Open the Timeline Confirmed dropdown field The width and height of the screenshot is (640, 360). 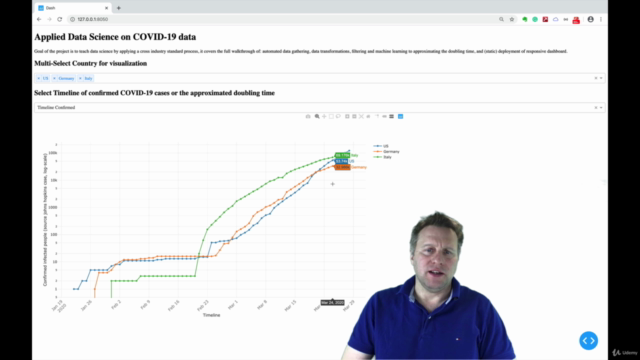(x=320, y=107)
